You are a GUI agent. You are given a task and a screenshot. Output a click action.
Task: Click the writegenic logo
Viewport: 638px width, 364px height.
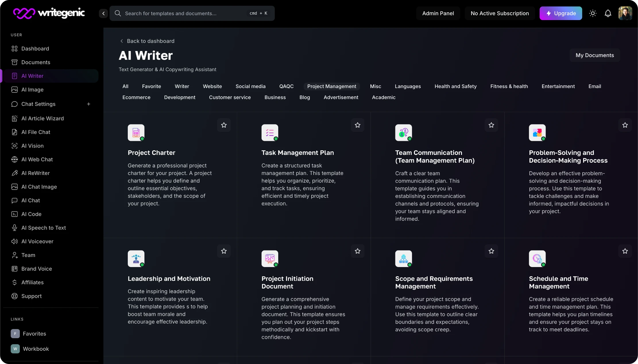(x=49, y=13)
